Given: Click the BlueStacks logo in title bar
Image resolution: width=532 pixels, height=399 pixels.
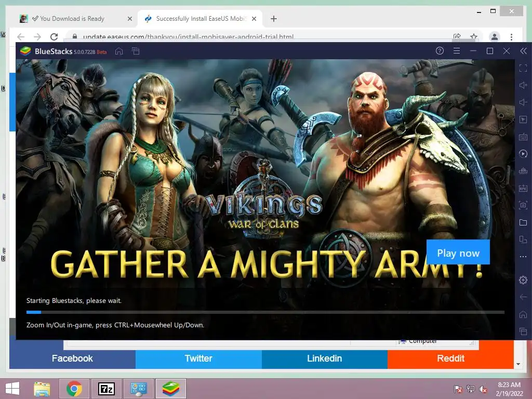Looking at the screenshot, I should [x=25, y=51].
